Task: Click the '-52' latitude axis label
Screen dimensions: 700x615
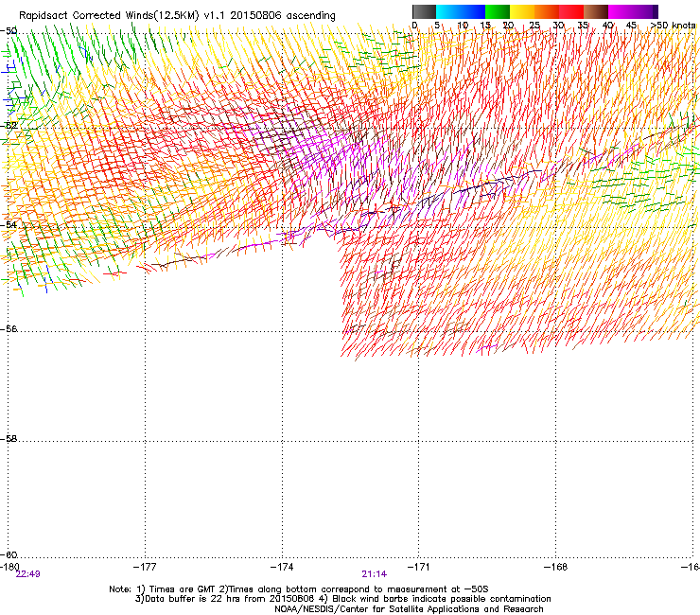Action: tap(9, 126)
